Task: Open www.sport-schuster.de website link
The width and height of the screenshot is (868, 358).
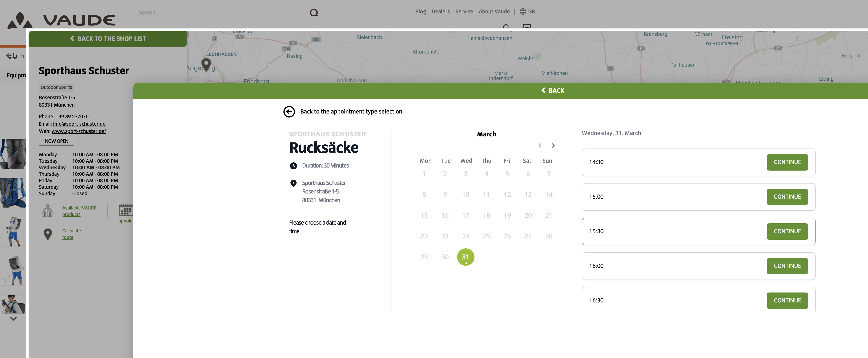Action: [x=79, y=131]
